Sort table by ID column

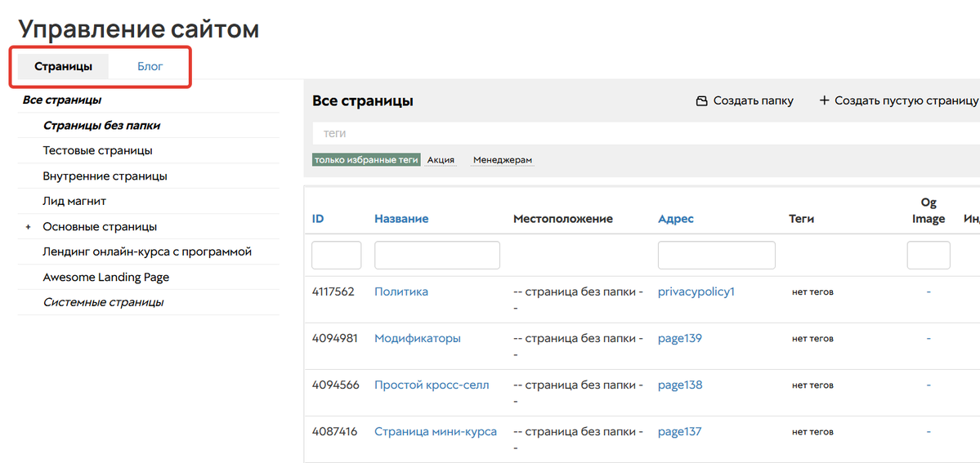(317, 219)
